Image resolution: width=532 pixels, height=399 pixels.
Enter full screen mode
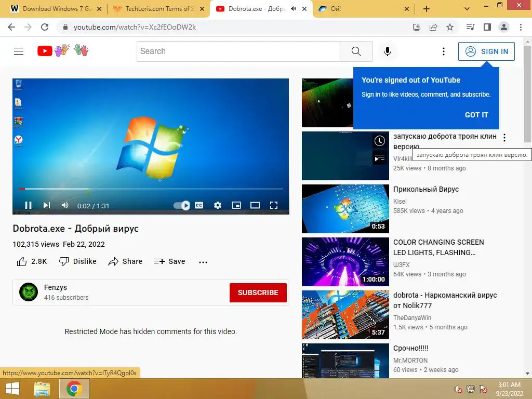click(x=274, y=205)
